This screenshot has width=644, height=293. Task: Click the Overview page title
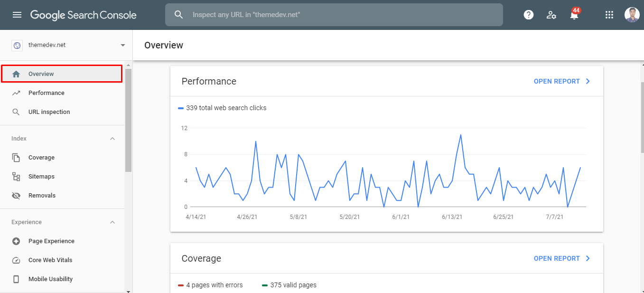click(x=164, y=45)
